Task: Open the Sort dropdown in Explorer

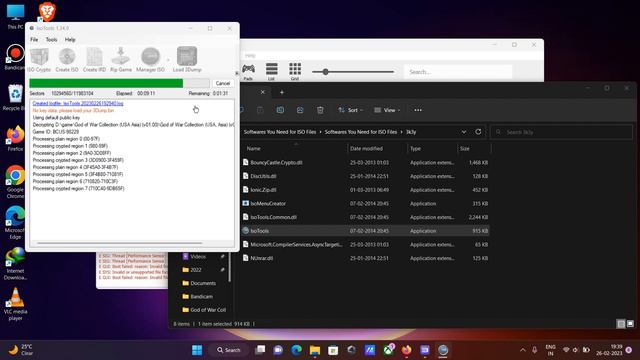Action: pos(351,110)
